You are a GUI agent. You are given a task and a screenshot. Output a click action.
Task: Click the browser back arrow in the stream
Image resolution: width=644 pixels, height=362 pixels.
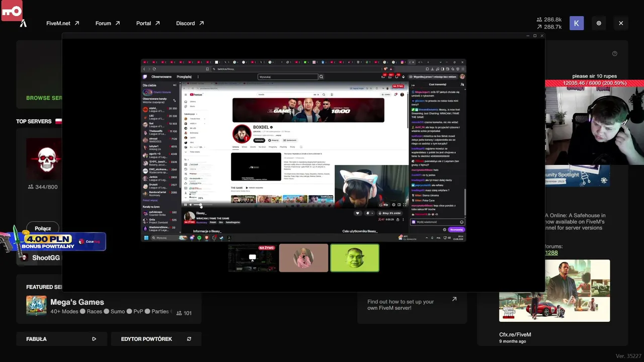tap(144, 69)
